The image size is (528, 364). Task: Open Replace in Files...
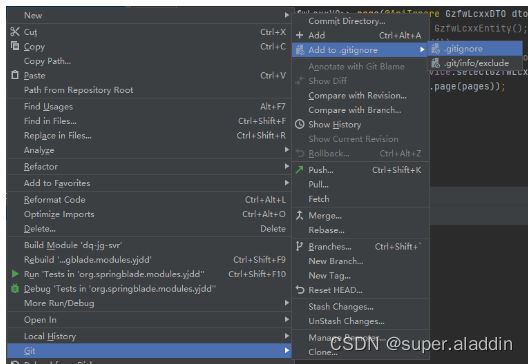coord(58,135)
